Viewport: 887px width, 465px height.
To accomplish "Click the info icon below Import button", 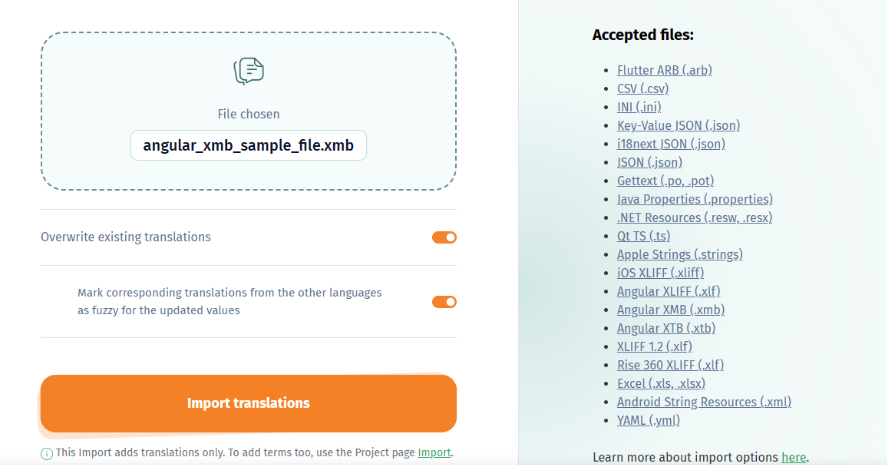I will pos(46,453).
